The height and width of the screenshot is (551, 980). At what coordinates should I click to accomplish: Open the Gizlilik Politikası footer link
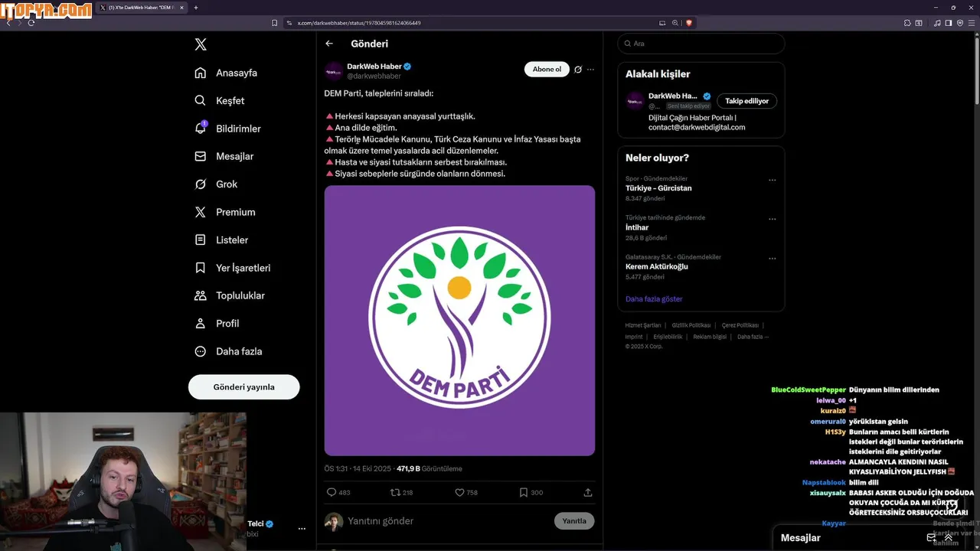pyautogui.click(x=691, y=325)
